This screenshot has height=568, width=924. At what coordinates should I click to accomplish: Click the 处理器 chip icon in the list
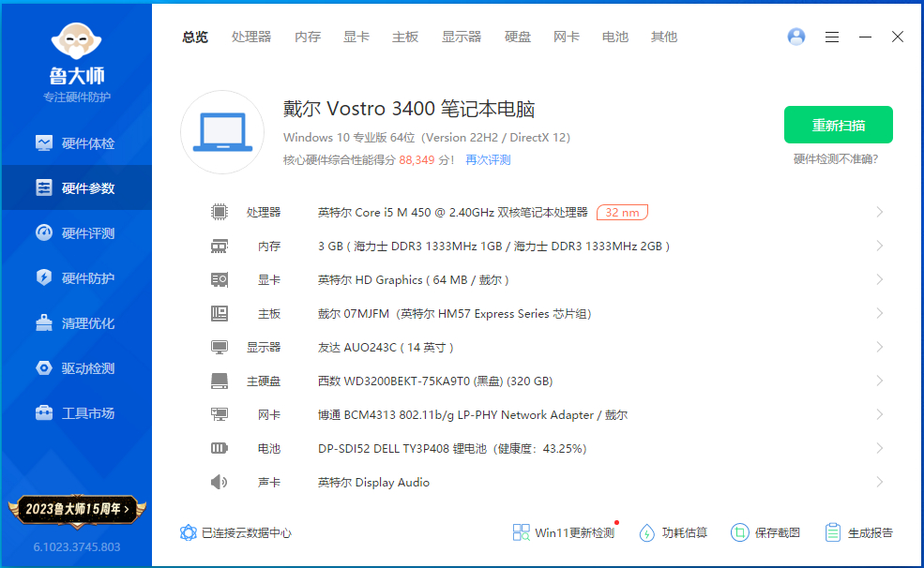[220, 212]
